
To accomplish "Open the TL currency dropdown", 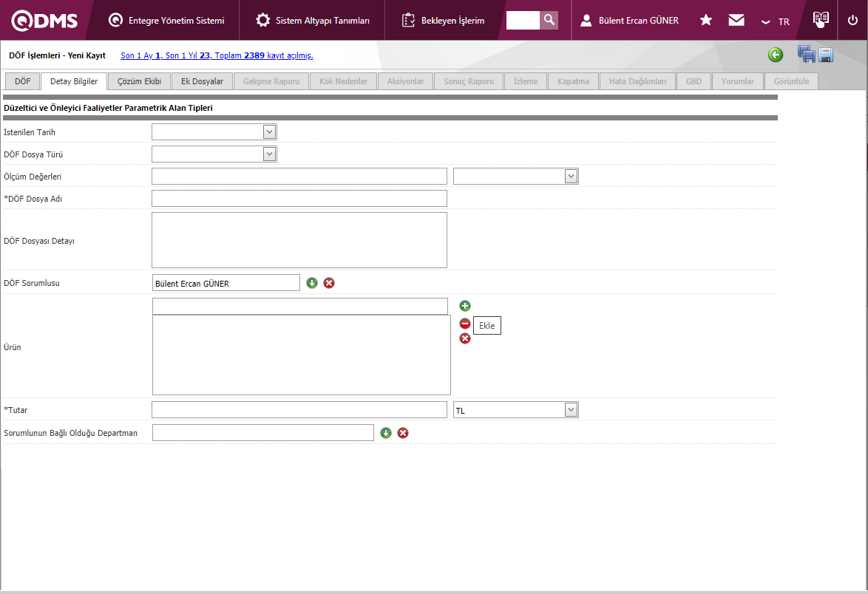I will click(x=570, y=410).
